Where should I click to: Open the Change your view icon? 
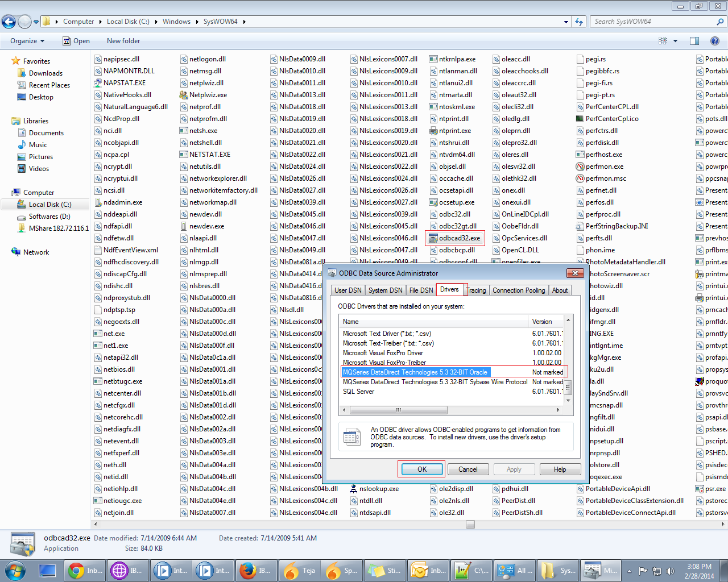[x=663, y=41]
